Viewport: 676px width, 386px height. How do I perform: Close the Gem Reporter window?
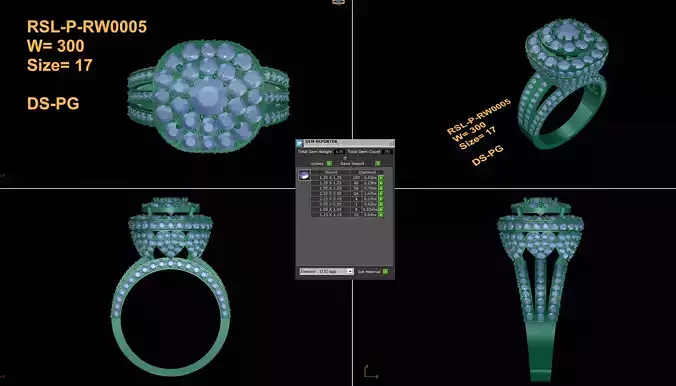tap(391, 143)
